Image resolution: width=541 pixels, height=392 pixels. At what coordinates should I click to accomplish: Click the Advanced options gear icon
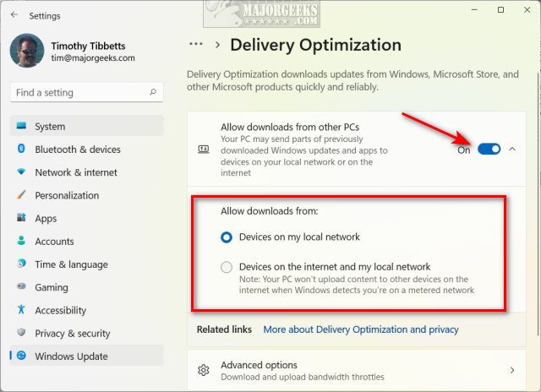click(x=203, y=370)
